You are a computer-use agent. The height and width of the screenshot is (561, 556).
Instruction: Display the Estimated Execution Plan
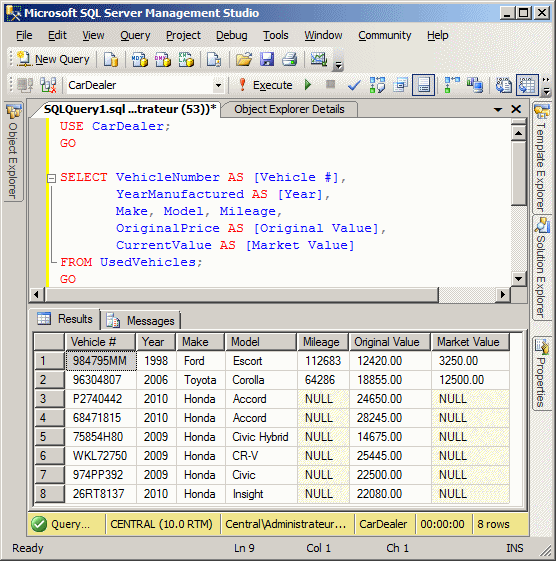[377, 85]
